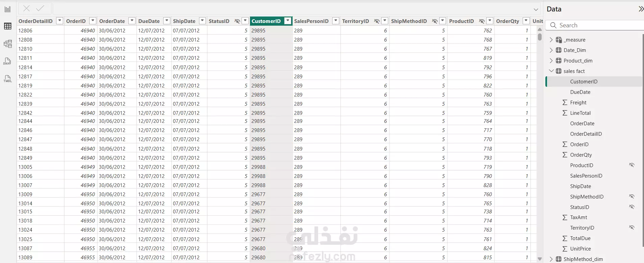644x263 pixels.
Task: Open DAX query view from sidebar
Action: (8, 61)
